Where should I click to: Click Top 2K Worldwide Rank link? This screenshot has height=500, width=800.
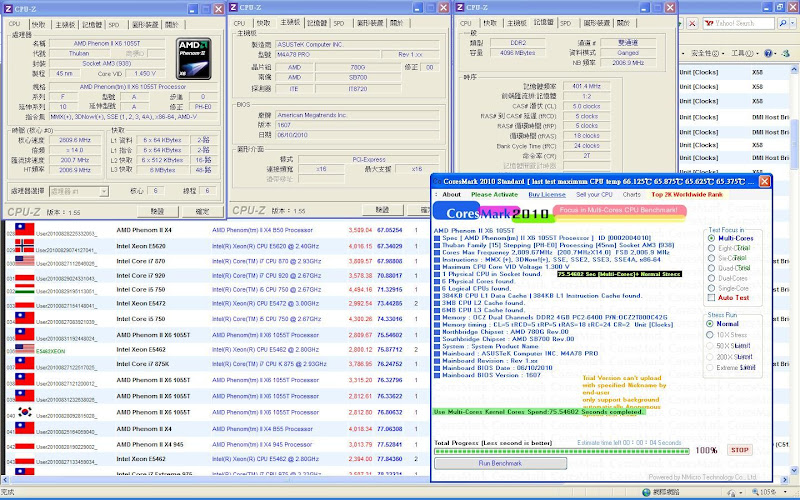point(687,194)
